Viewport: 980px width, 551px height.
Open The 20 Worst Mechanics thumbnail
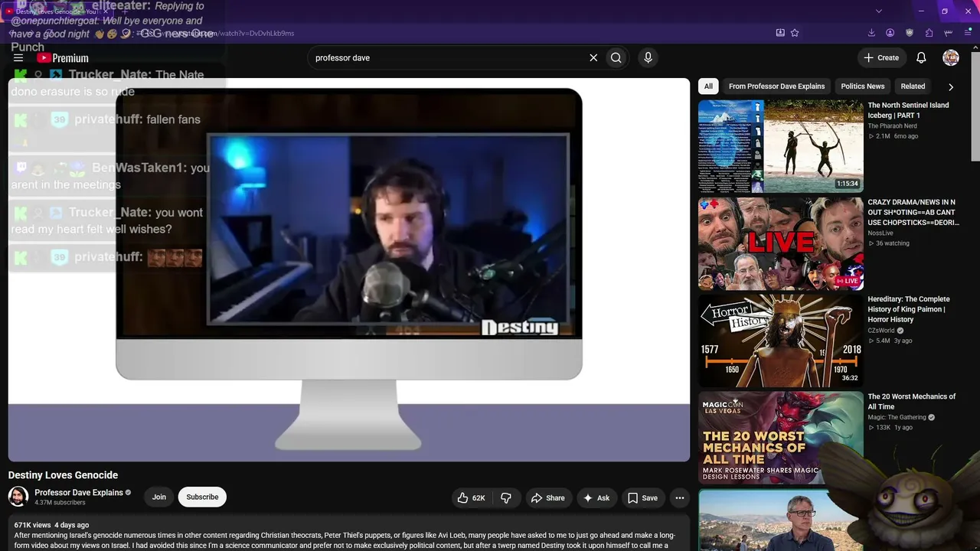coord(780,438)
